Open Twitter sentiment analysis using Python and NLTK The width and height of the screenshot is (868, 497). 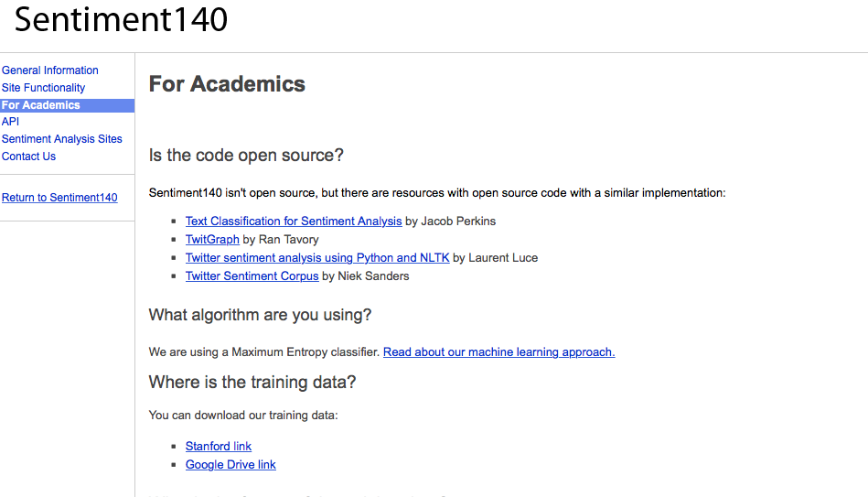pos(317,258)
